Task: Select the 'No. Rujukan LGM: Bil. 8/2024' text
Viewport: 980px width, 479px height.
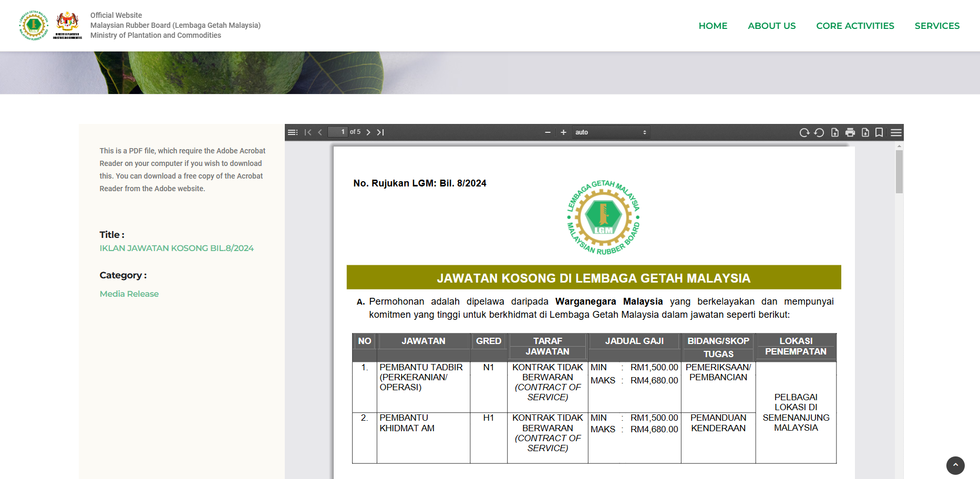Action: pyautogui.click(x=420, y=183)
